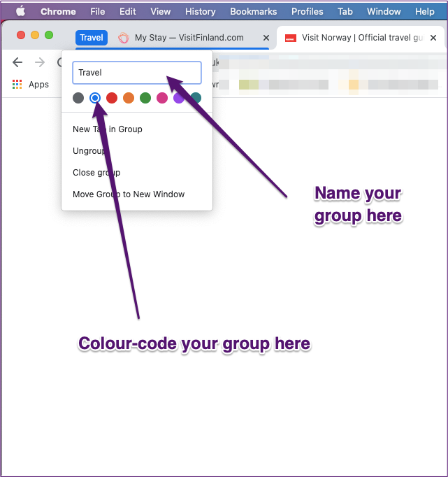Open the View menu
This screenshot has height=477, width=448.
pyautogui.click(x=161, y=12)
